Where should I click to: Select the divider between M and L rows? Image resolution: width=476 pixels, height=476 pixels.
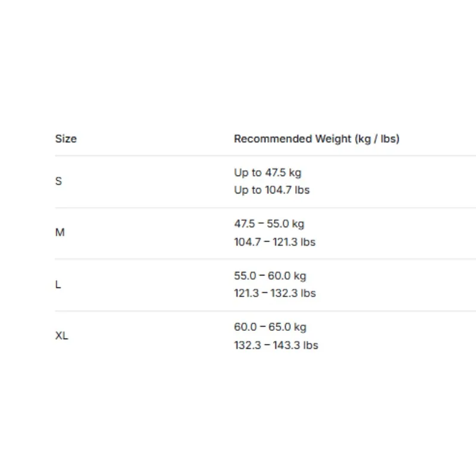click(x=265, y=259)
